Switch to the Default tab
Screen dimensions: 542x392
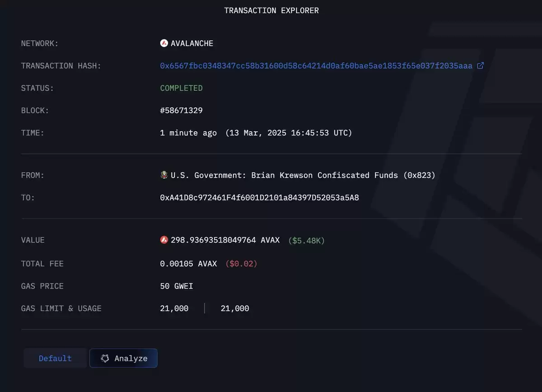pyautogui.click(x=55, y=358)
